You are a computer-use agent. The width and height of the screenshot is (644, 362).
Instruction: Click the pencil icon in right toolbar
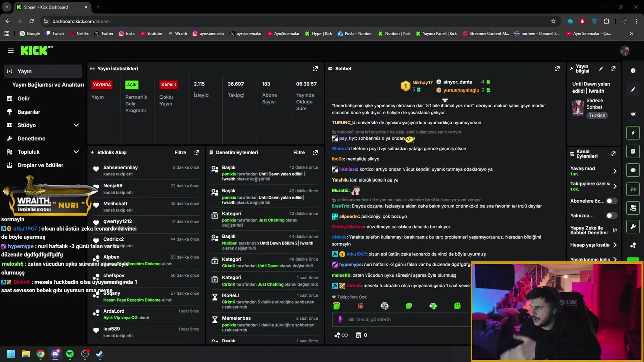(x=633, y=89)
